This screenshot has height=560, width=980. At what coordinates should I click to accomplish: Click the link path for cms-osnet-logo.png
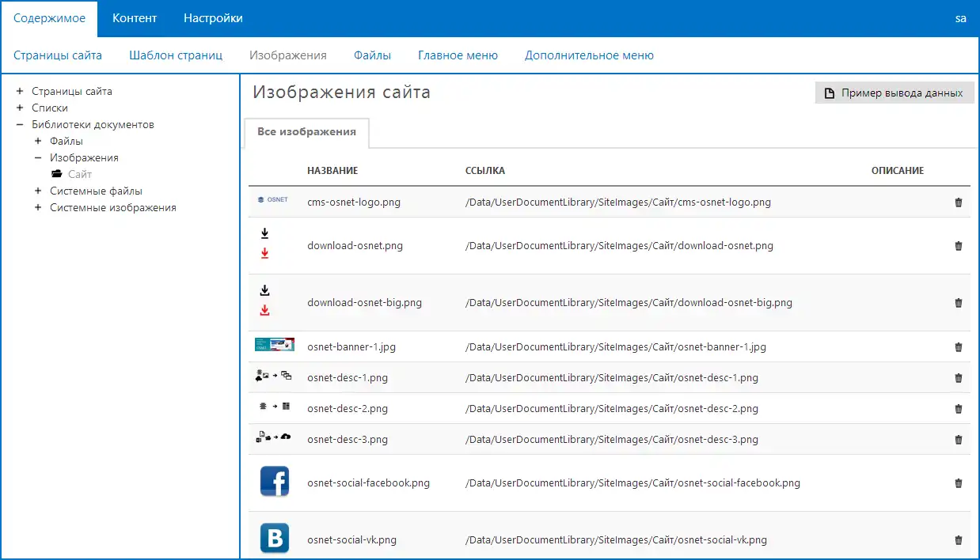(618, 202)
